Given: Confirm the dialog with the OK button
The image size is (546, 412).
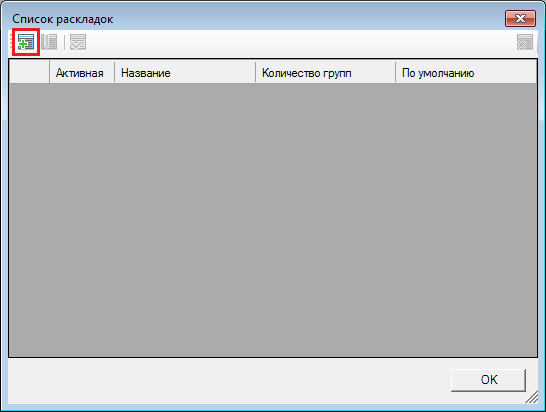Looking at the screenshot, I should point(488,380).
